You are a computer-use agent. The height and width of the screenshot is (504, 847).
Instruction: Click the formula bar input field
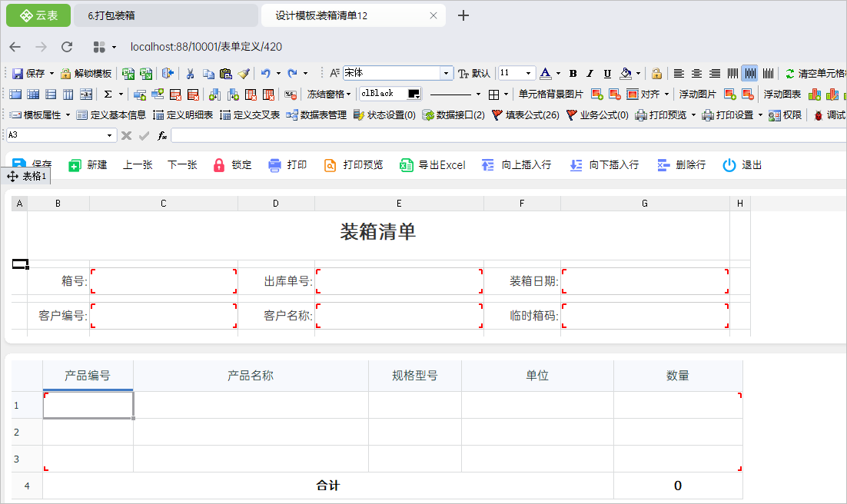(509, 135)
